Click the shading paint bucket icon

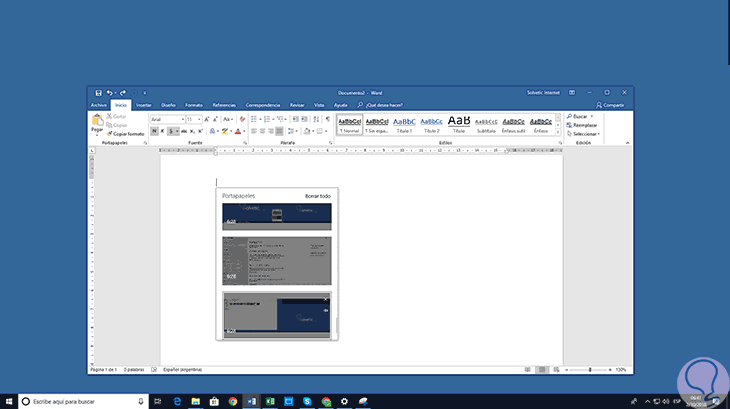pos(307,131)
